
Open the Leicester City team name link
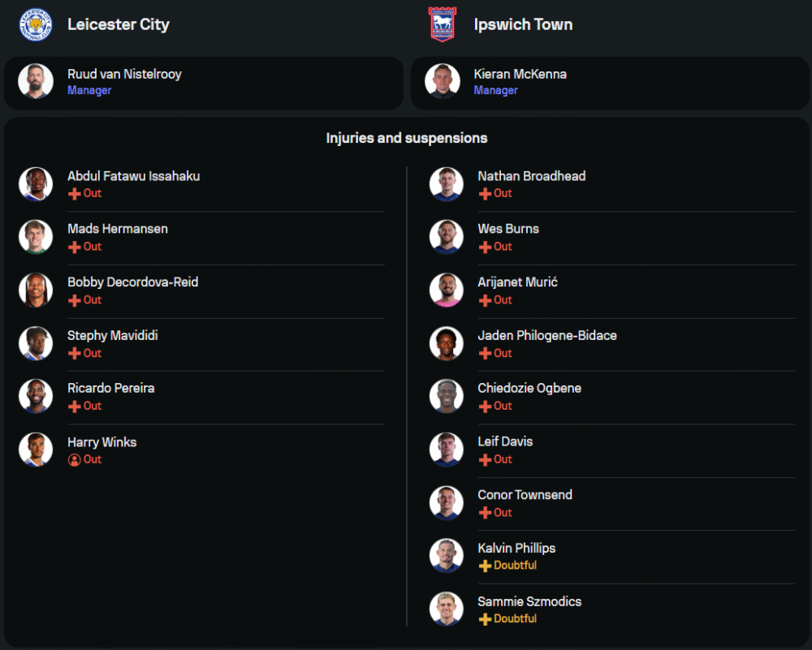pos(119,24)
